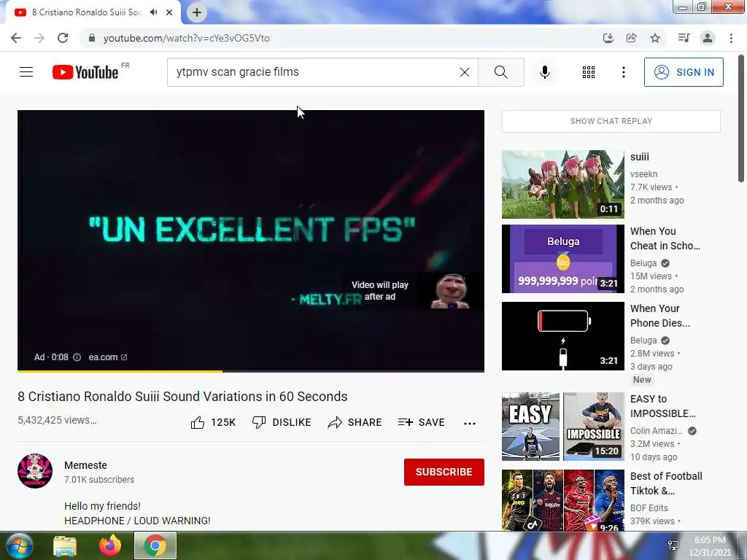
Task: Go back to the previous page
Action: click(x=16, y=38)
